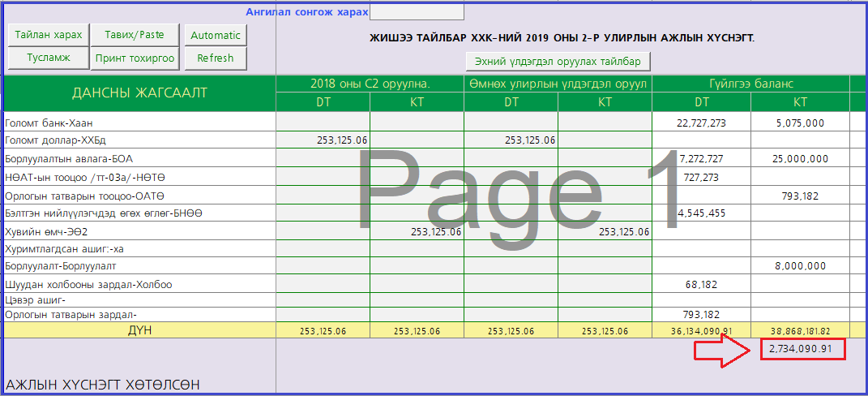Click the Refresh button

(x=216, y=58)
